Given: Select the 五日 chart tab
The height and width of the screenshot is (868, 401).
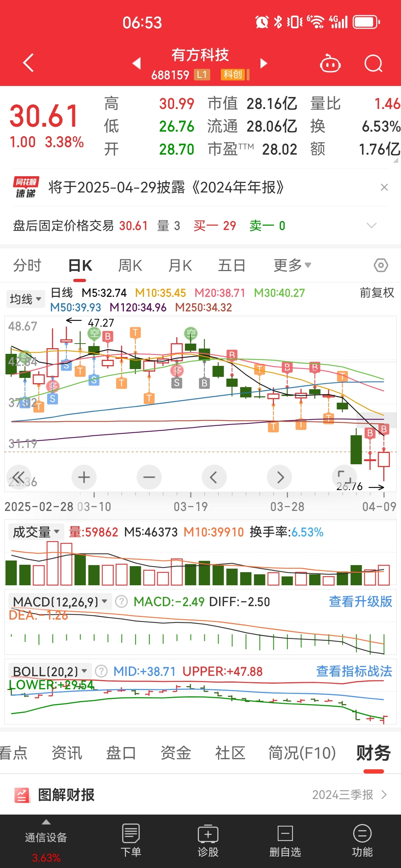Looking at the screenshot, I should pyautogui.click(x=232, y=265).
